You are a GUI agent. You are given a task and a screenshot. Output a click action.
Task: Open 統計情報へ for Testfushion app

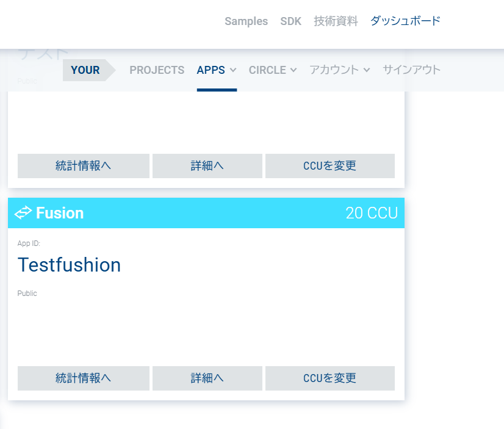pyautogui.click(x=84, y=378)
